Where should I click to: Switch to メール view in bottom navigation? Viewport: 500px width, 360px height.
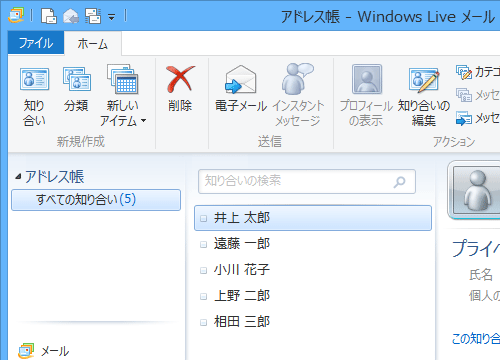tap(44, 351)
